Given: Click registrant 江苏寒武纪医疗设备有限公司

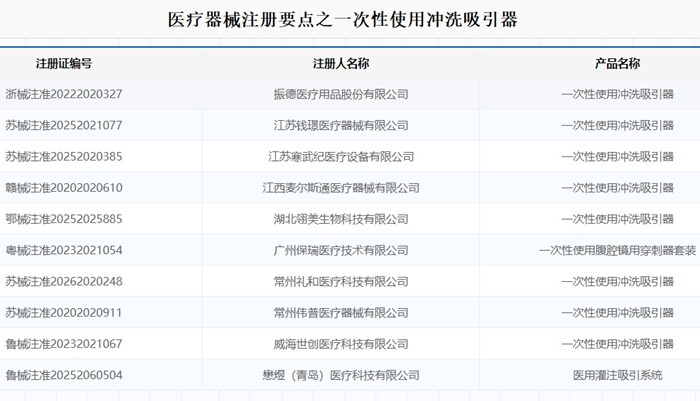Looking at the screenshot, I should point(341,157).
